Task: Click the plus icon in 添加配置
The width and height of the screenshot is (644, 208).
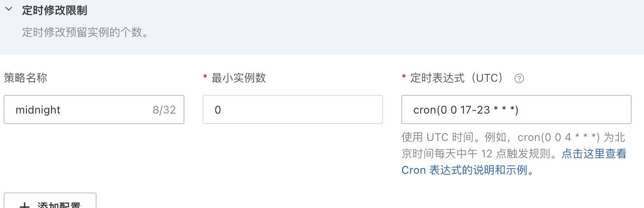Action: [x=24, y=206]
